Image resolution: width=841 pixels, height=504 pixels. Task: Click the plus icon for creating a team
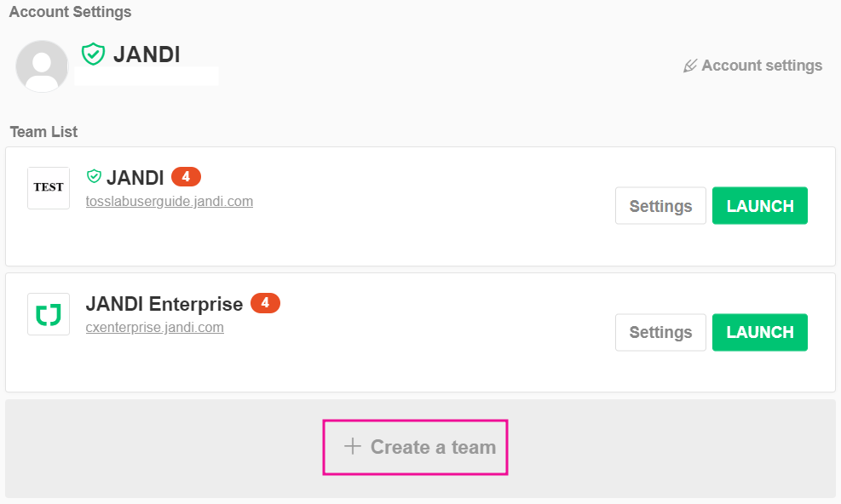[x=353, y=447]
